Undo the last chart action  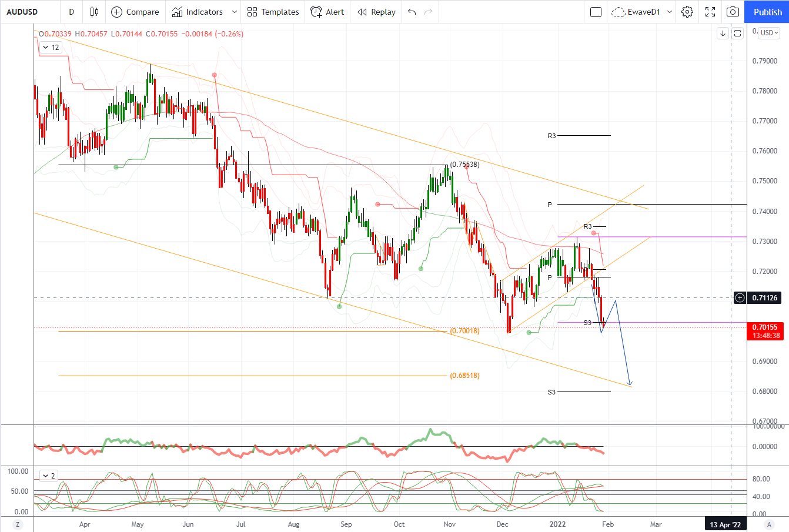[x=412, y=12]
